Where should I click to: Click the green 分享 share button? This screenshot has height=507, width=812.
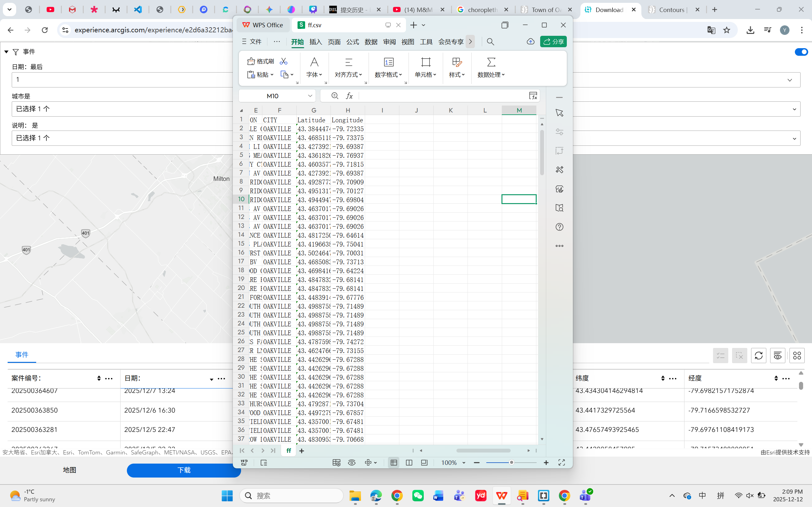tap(553, 42)
